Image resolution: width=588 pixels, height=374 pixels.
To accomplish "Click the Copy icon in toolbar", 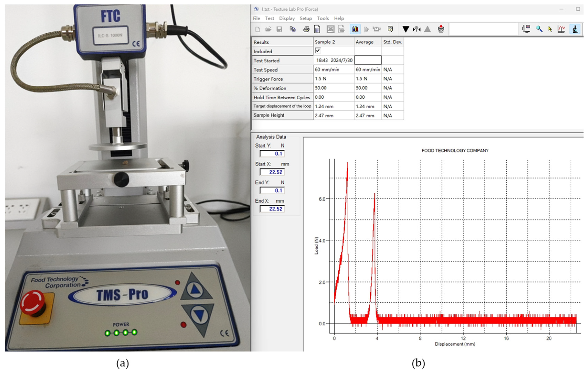I will pyautogui.click(x=292, y=29).
